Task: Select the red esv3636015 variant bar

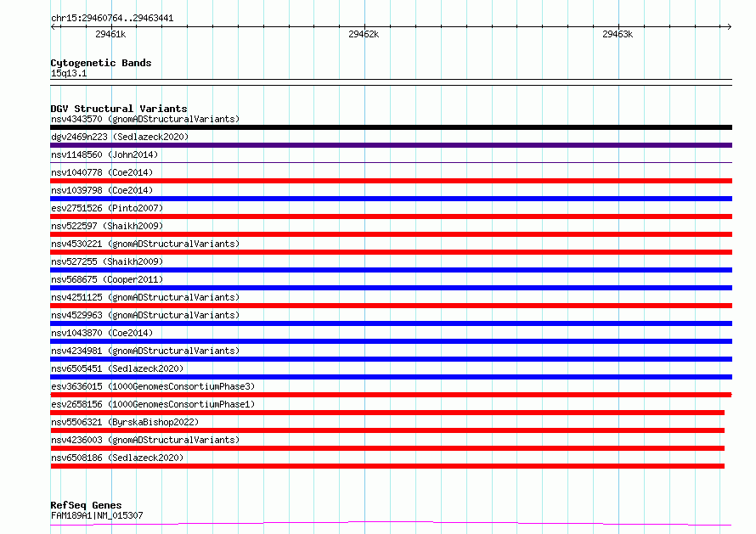Action: [x=391, y=395]
